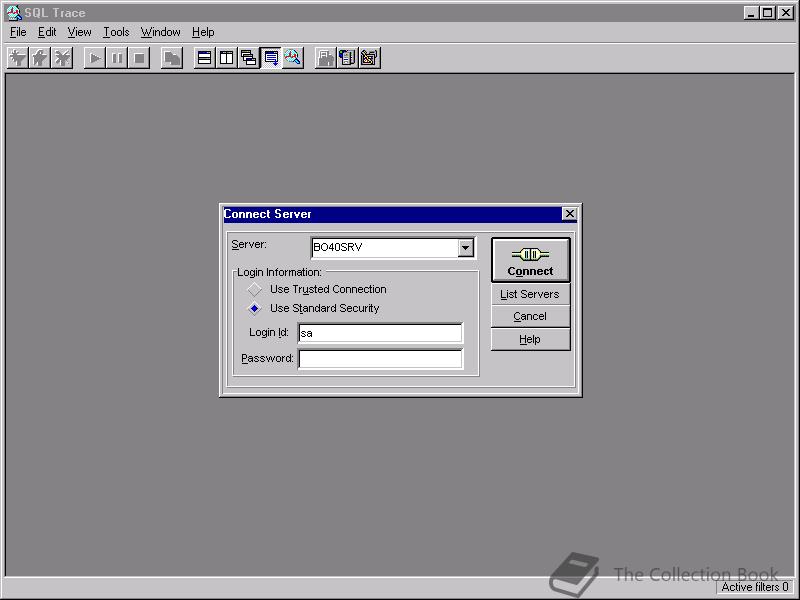Click the server list document toolbar icon
The width and height of the screenshot is (800, 600).
click(x=347, y=58)
